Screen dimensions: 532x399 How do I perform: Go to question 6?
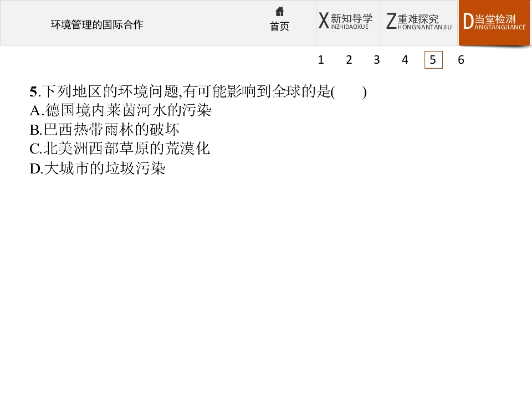461,60
